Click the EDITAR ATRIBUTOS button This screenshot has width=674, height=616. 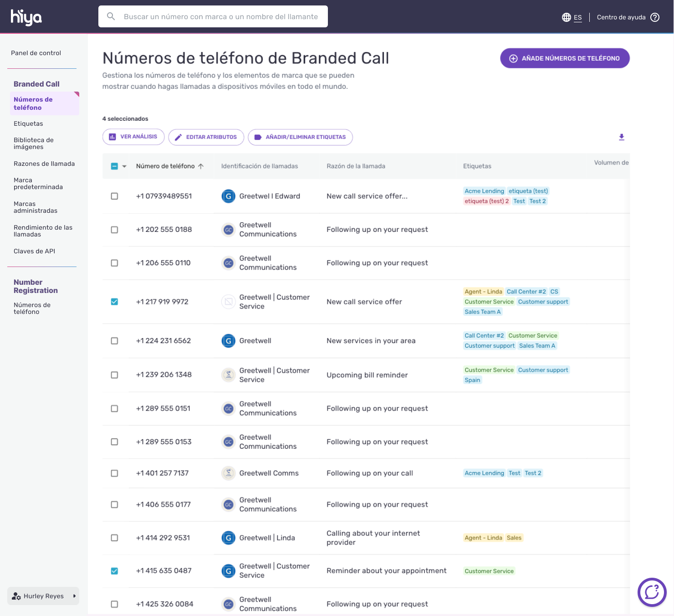(206, 137)
